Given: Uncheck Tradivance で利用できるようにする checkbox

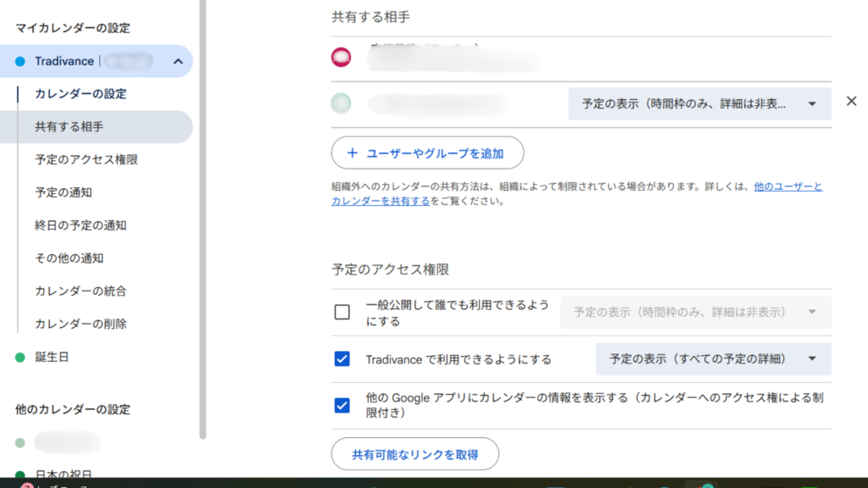Looking at the screenshot, I should tap(342, 359).
